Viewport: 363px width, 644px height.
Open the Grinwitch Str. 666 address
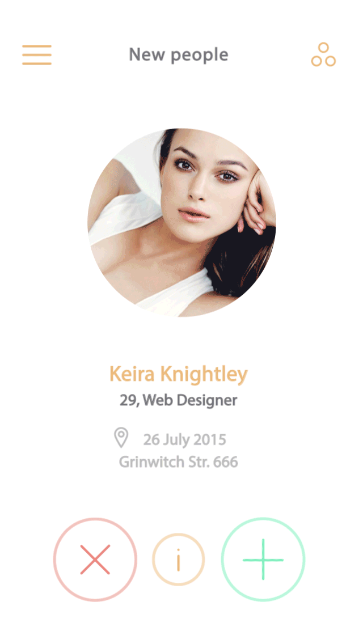(179, 461)
